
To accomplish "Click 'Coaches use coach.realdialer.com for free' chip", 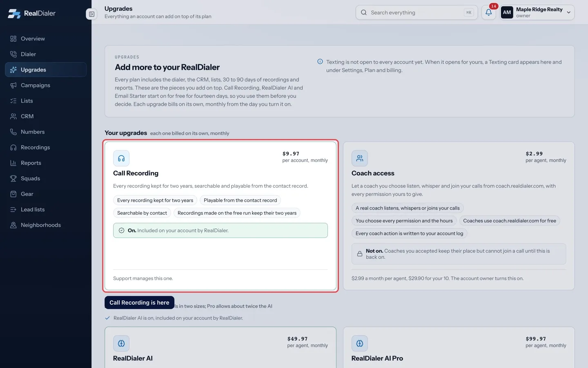I will 510,221.
